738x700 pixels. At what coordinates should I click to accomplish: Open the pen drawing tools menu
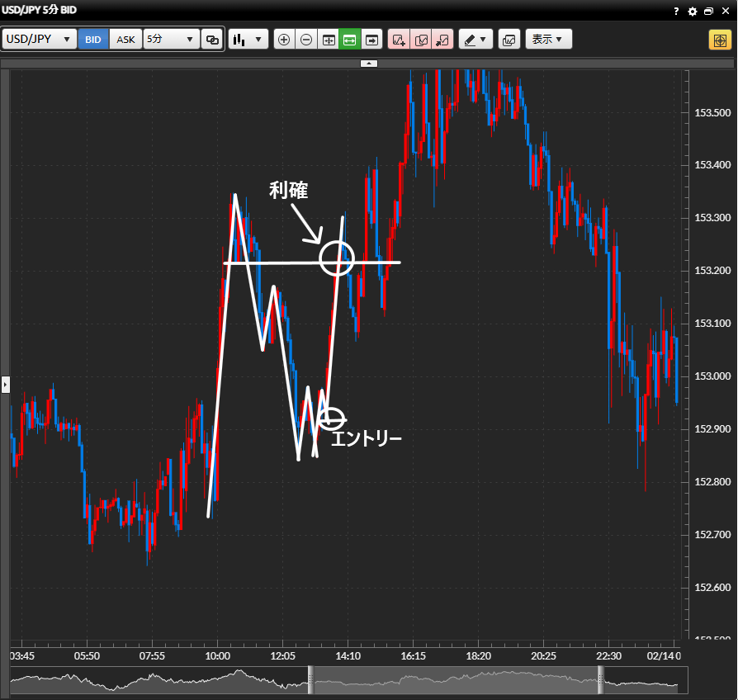click(x=475, y=40)
